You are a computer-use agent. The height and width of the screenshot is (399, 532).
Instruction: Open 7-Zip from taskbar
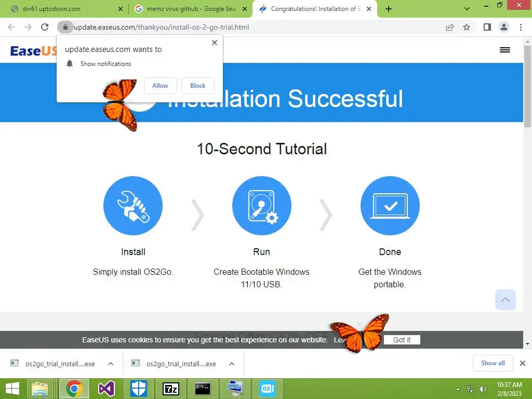coord(170,389)
